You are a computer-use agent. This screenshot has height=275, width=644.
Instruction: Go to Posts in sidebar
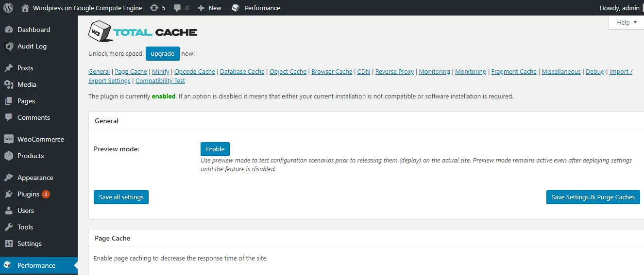[x=39, y=68]
